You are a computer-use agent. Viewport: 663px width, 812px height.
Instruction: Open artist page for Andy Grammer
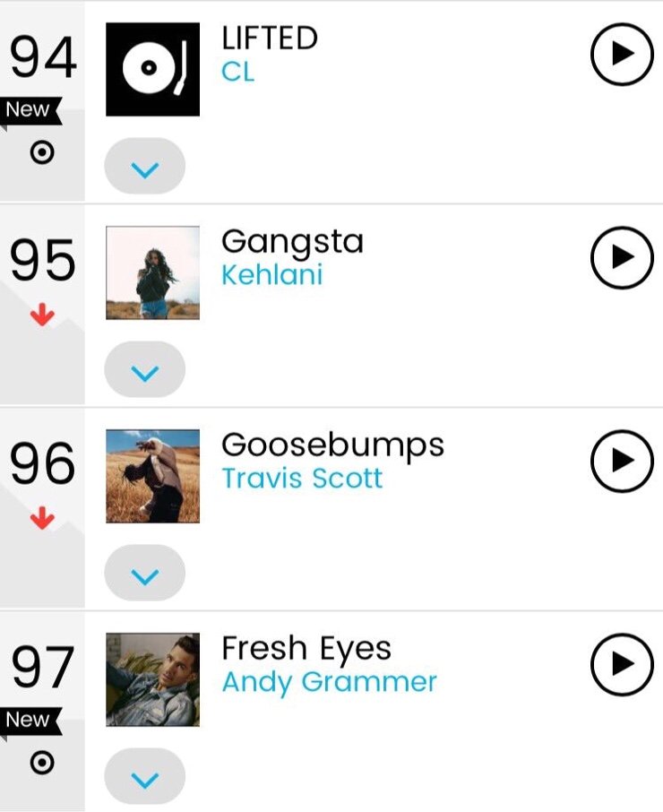(329, 683)
